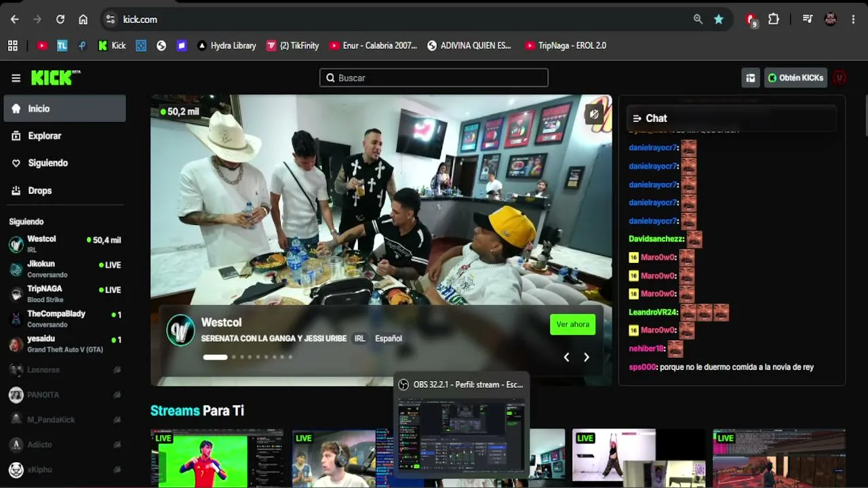Select the first carousel indicator pill
Viewport: 868px width, 488px height.
click(x=215, y=357)
